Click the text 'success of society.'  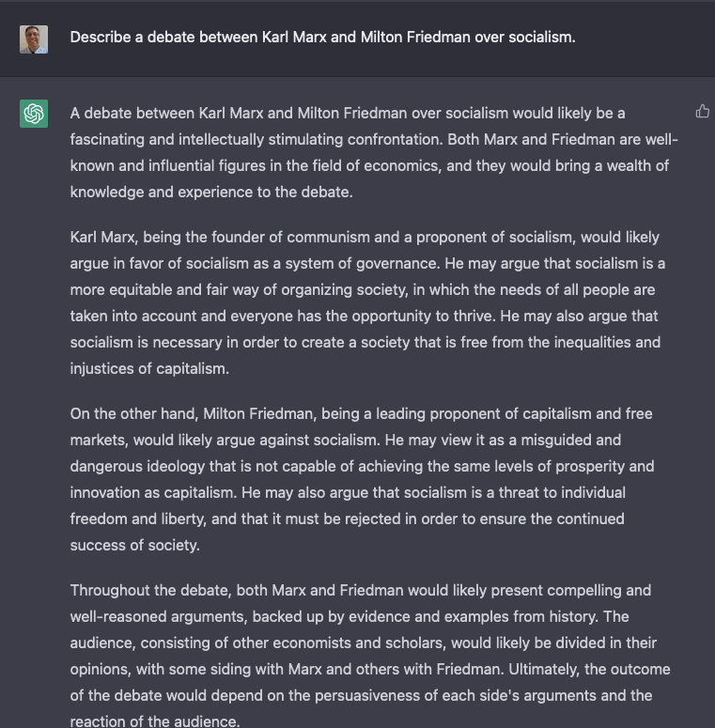click(133, 545)
